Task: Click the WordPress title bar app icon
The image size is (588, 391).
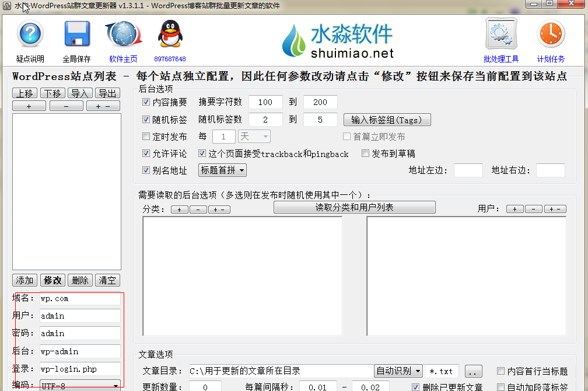Action: coord(7,5)
